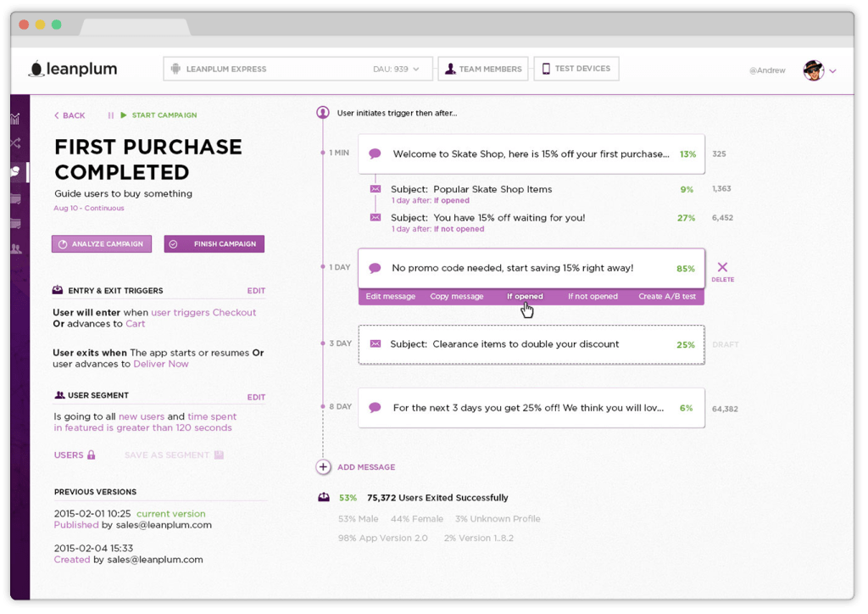Open analytics chart icon in sidebar

(14, 119)
